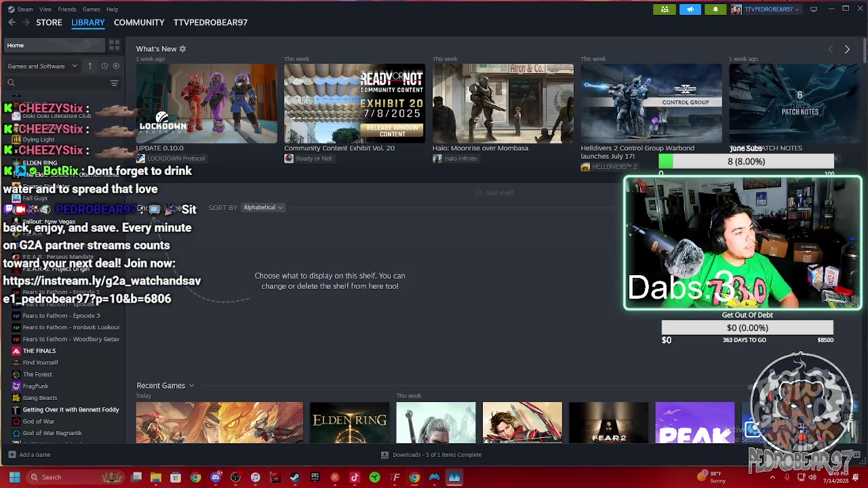Open the Steam Families green button
Screen dimensions: 868x488
tap(665, 9)
